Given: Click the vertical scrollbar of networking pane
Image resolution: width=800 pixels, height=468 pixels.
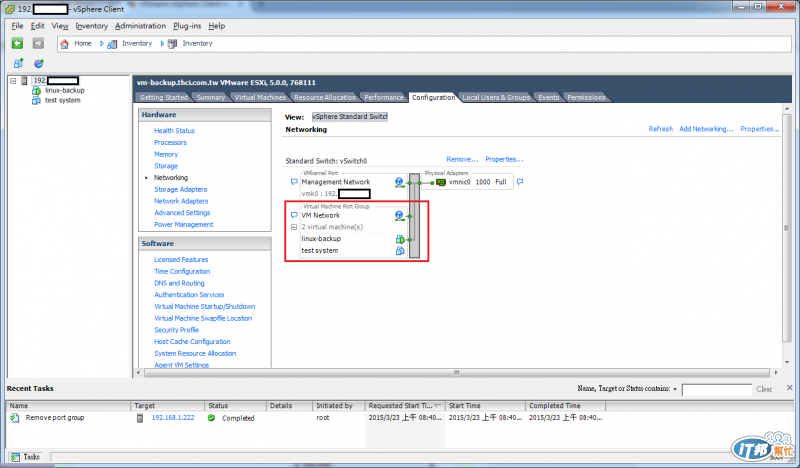Looking at the screenshot, I should tap(786, 228).
